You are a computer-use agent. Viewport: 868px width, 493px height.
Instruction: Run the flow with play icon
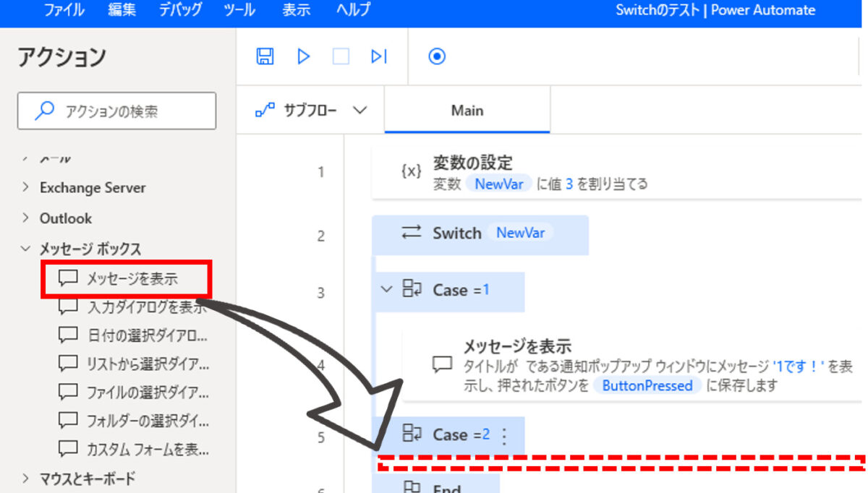tap(304, 56)
